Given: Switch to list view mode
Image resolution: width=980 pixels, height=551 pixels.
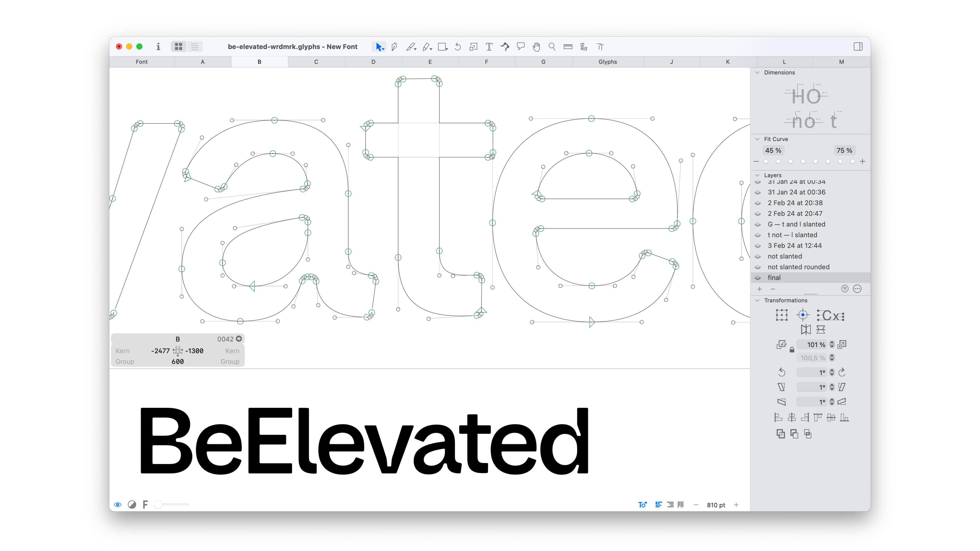Looking at the screenshot, I should pos(195,47).
